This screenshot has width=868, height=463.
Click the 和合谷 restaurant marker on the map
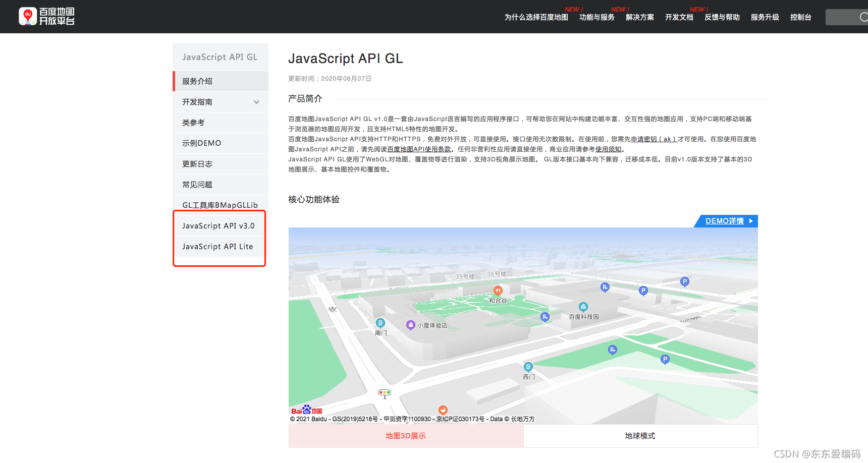pyautogui.click(x=497, y=291)
